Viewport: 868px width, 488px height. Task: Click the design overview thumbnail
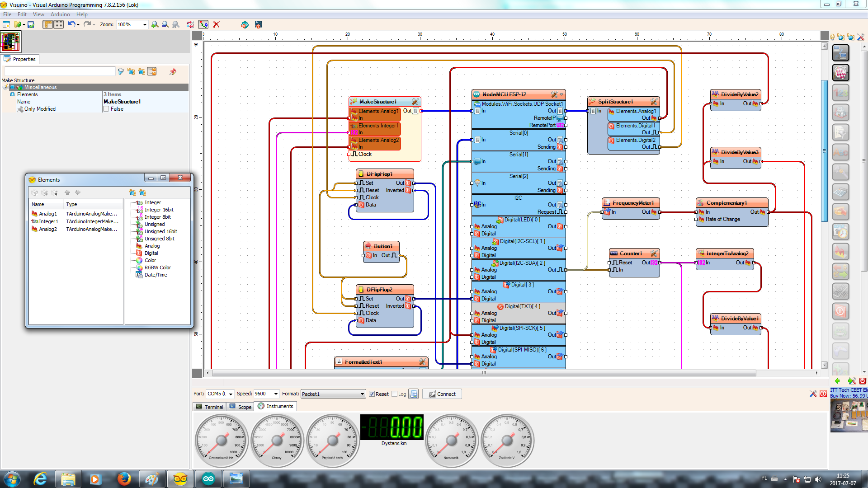pyautogui.click(x=10, y=42)
